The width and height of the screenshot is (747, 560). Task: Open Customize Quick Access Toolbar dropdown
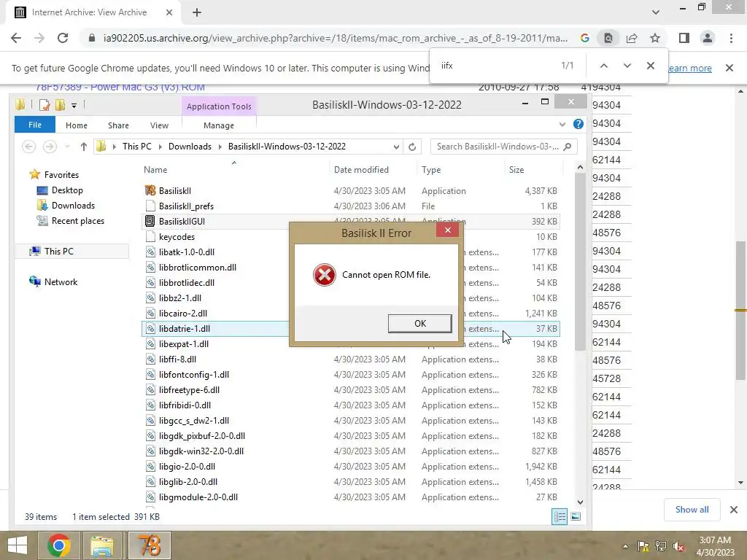tap(74, 105)
